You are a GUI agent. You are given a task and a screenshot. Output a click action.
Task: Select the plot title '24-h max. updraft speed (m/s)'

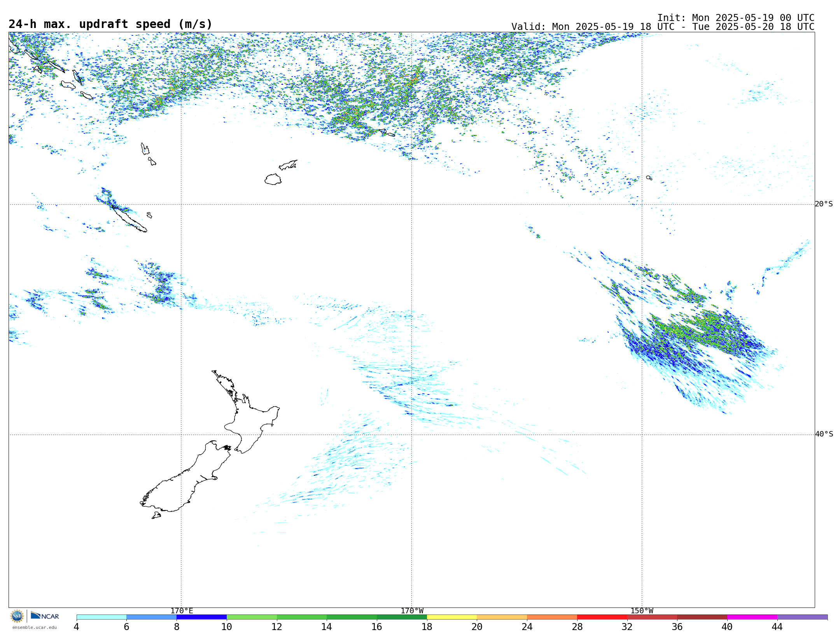pyautogui.click(x=110, y=24)
